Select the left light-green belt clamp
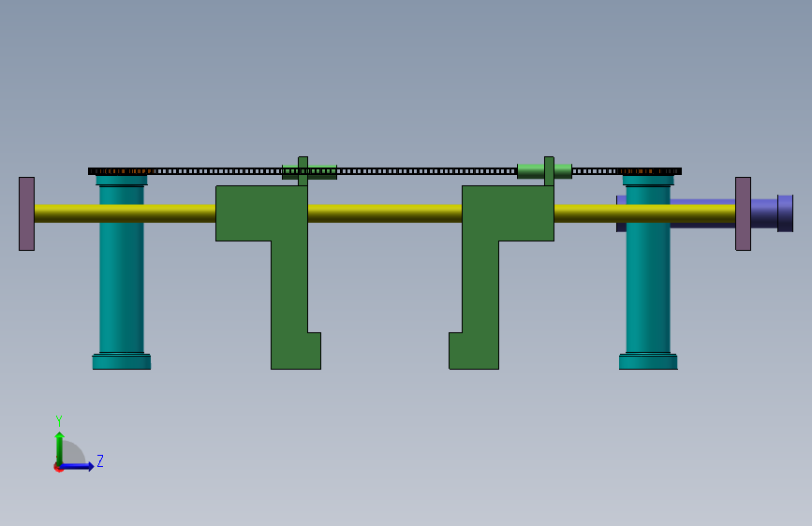The height and width of the screenshot is (526, 812). (x=309, y=172)
